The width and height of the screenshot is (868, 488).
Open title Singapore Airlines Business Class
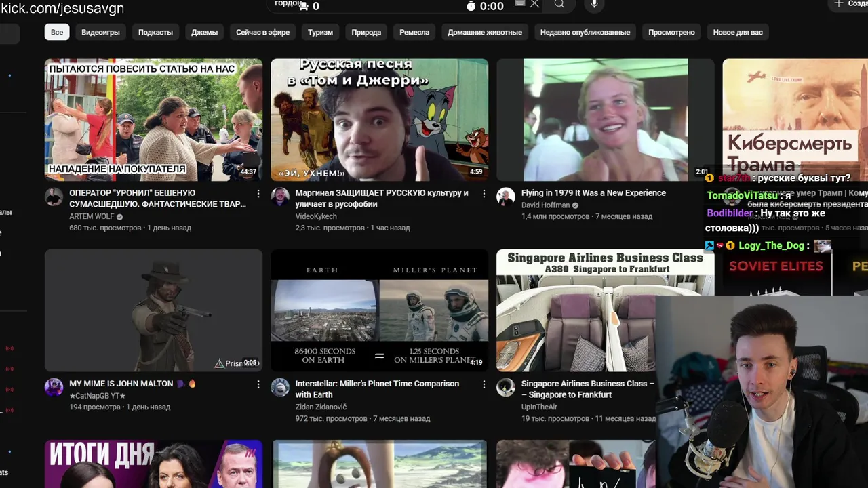pos(587,389)
